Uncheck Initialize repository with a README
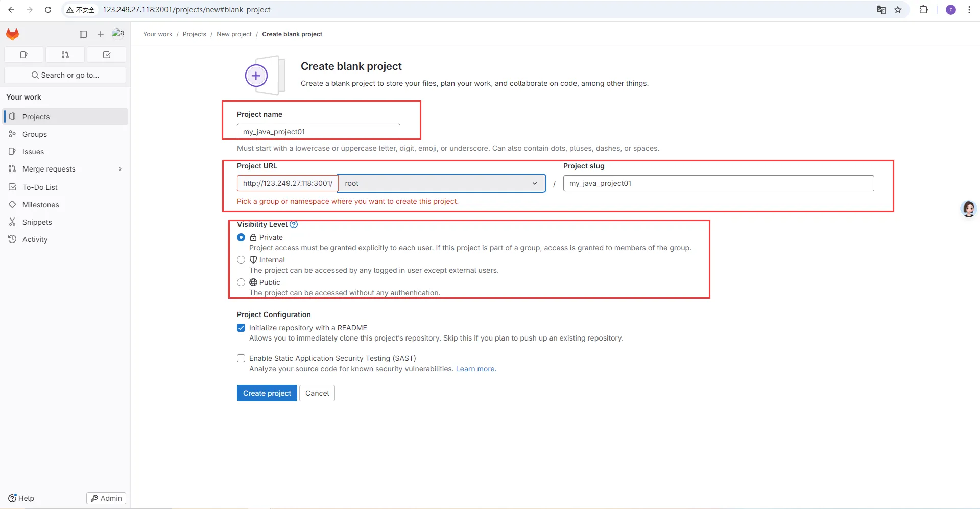 click(x=241, y=328)
